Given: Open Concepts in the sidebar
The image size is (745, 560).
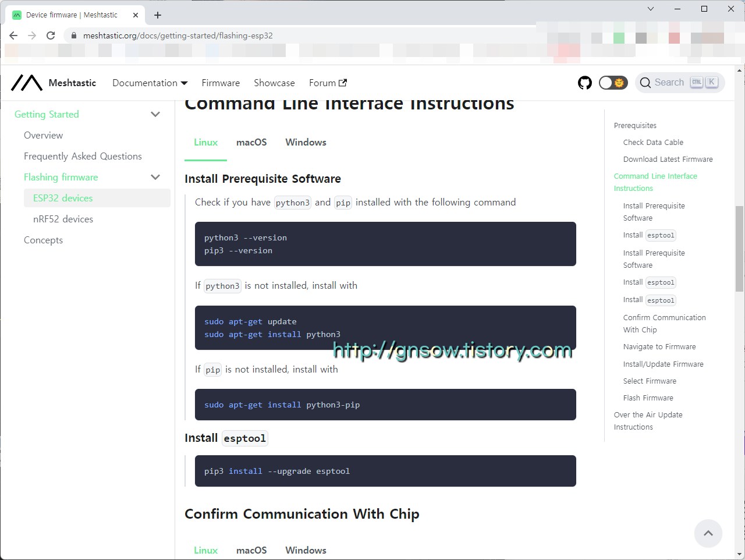Looking at the screenshot, I should click(x=43, y=240).
